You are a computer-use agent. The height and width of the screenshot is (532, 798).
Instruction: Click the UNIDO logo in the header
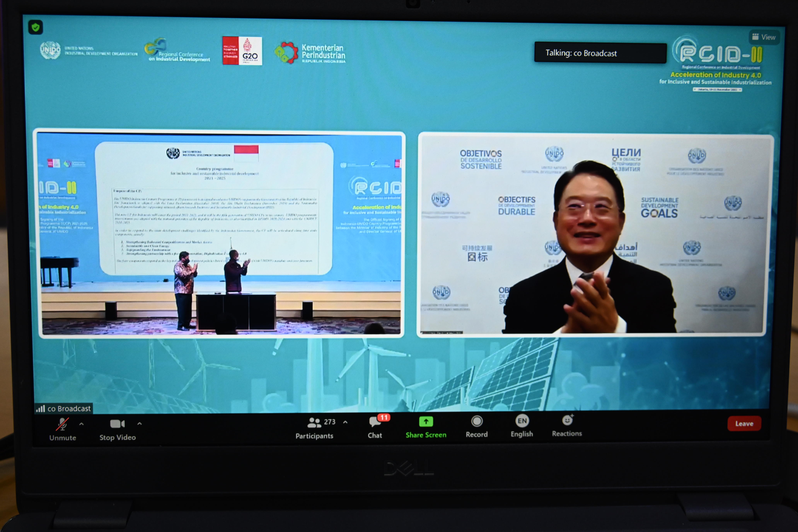point(89,51)
